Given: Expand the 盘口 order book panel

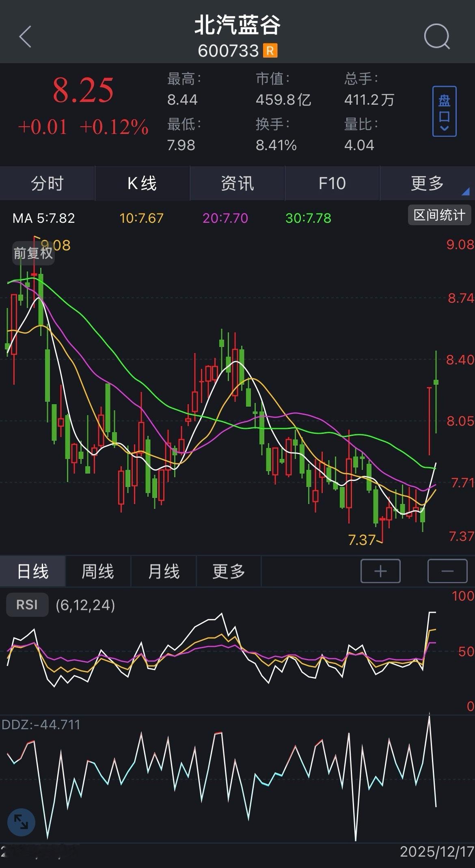Looking at the screenshot, I should point(444,111).
